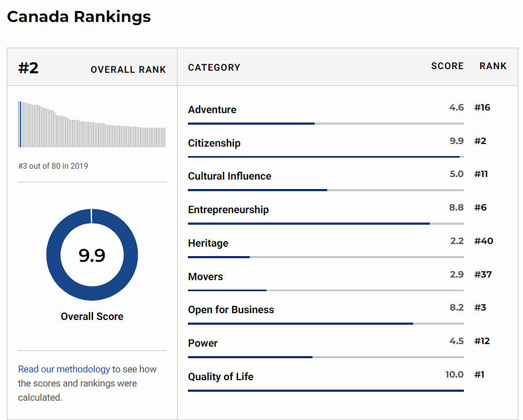Click the Cultural Influence category
This screenshot has height=420, width=523.
coord(229,176)
